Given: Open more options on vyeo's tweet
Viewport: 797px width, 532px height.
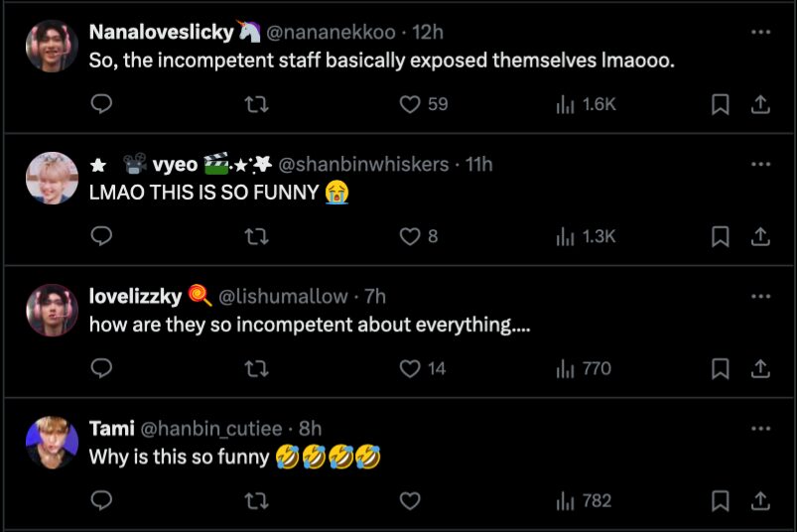Looking at the screenshot, I should [760, 164].
